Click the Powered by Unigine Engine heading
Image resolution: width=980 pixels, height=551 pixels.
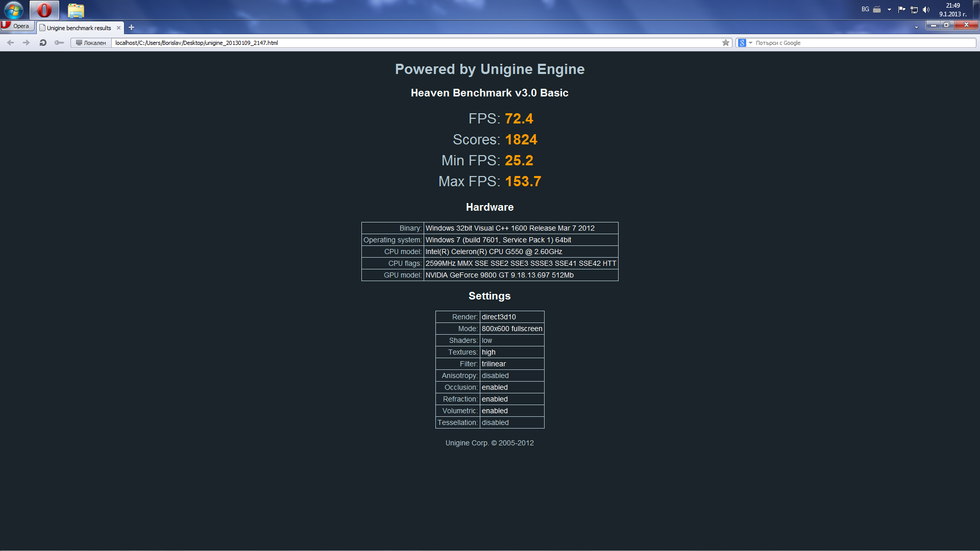489,69
